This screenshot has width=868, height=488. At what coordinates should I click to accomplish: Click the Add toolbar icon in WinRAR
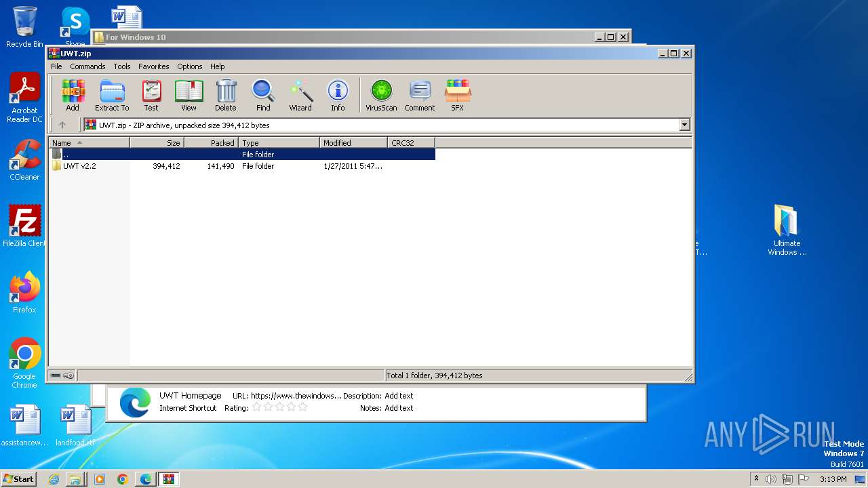tap(73, 95)
